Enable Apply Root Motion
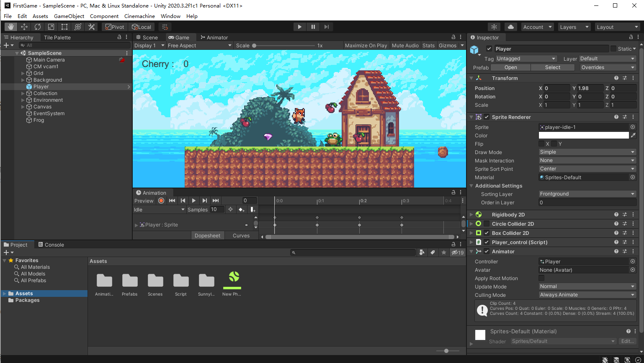The height and width of the screenshot is (363, 644). [x=541, y=278]
